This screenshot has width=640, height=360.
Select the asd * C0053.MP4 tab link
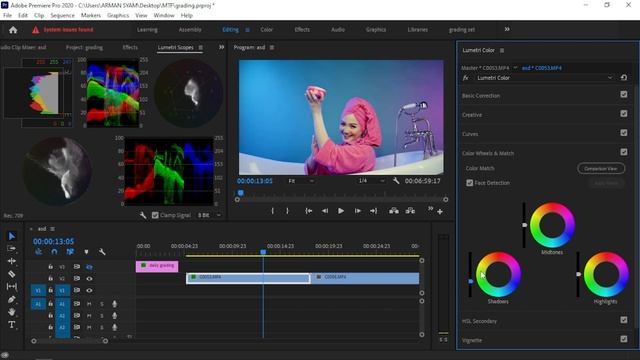pyautogui.click(x=542, y=68)
